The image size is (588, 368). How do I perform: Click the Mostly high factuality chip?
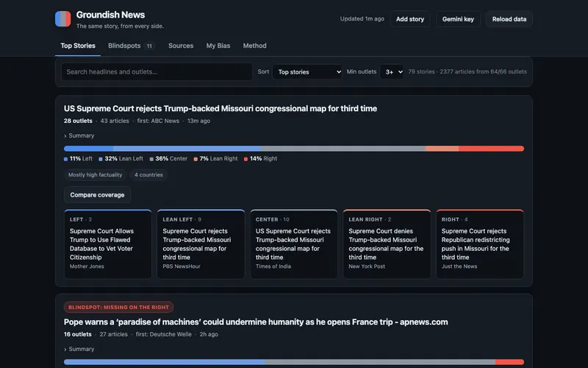(96, 174)
